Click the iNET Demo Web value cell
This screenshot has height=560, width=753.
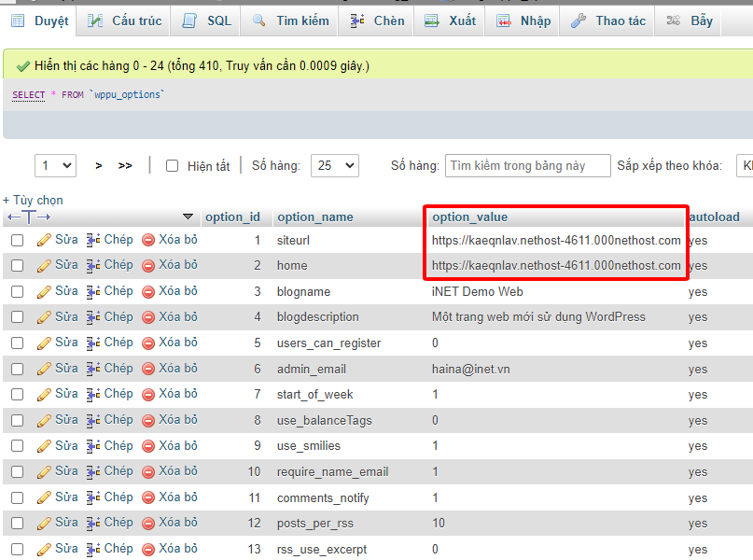(x=478, y=291)
